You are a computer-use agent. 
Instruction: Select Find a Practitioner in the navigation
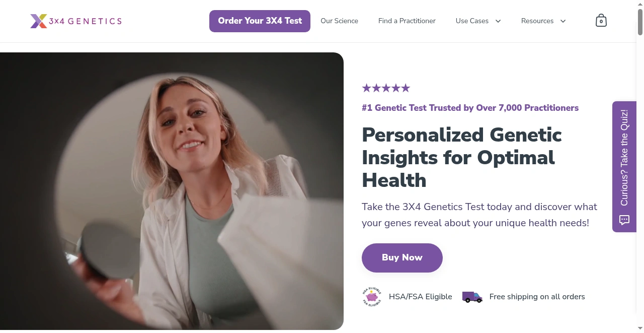point(407,21)
